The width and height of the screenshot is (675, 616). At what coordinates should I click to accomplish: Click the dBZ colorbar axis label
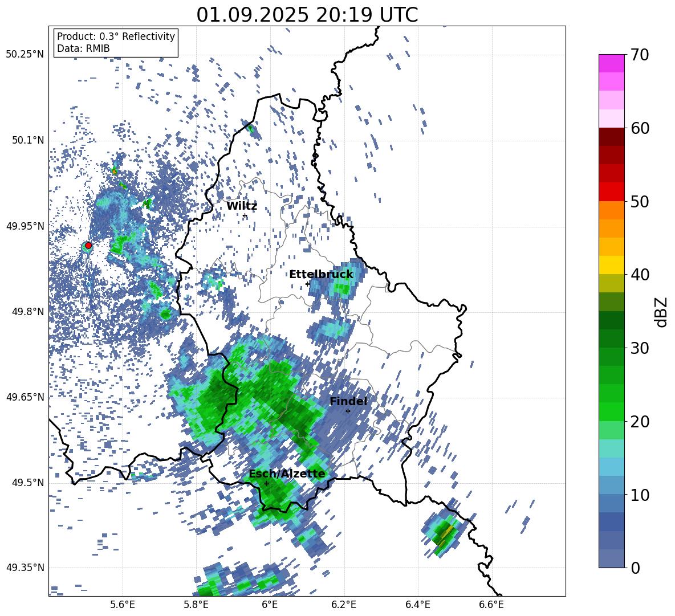point(662,312)
